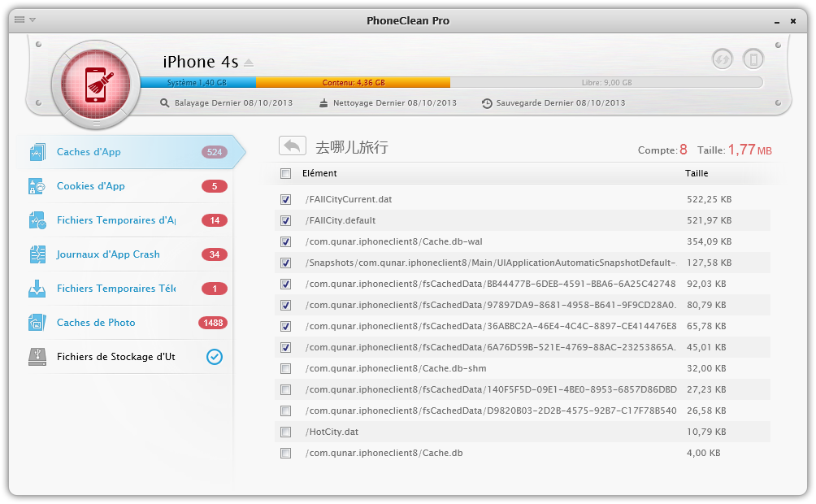Click Fichiers Temporaires d'App sidebar icon
Viewport: 816px width, 504px height.
coord(37,220)
